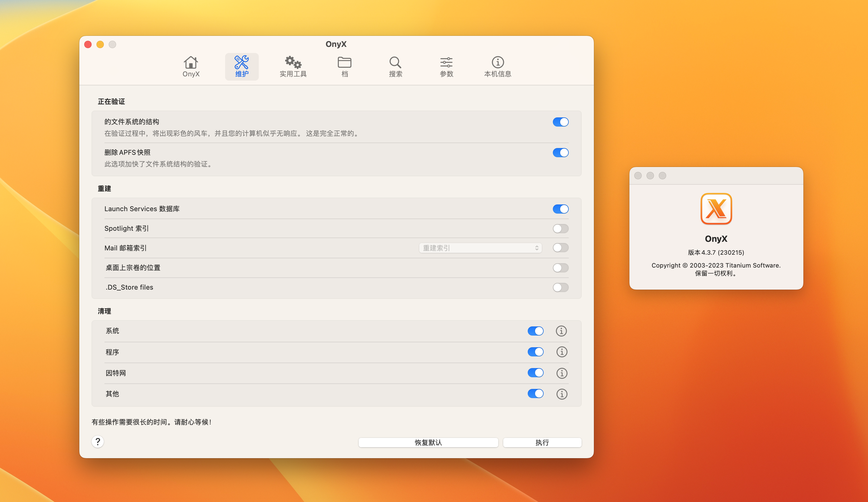The height and width of the screenshot is (502, 868).
Task: Open info icon beside 其他 row
Action: pos(561,394)
